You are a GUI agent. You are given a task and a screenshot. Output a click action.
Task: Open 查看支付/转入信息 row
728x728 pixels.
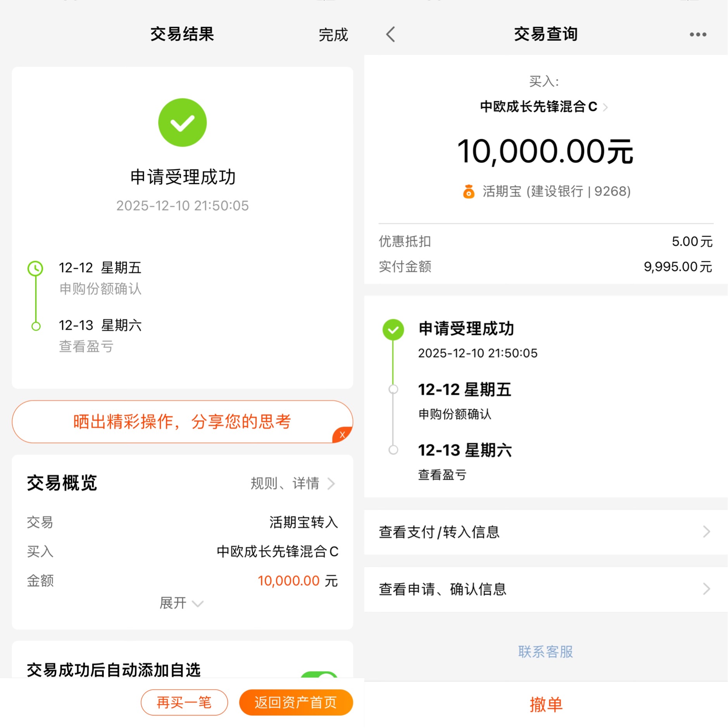point(546,532)
